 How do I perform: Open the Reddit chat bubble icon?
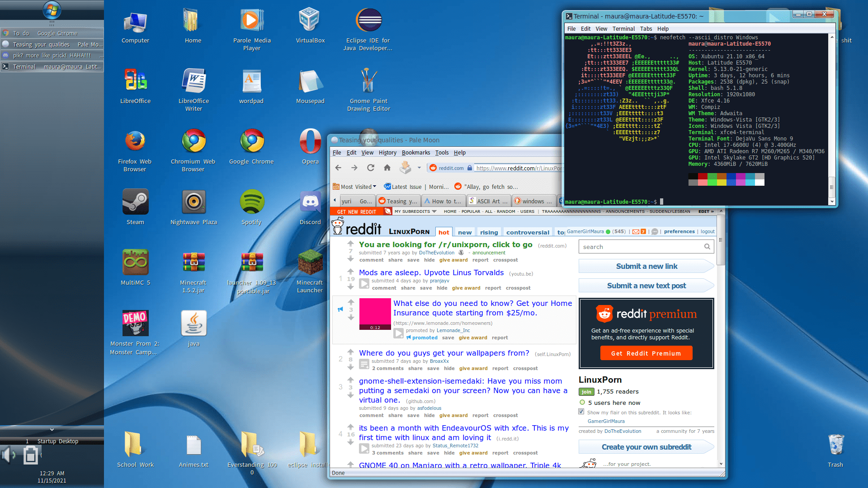(655, 232)
